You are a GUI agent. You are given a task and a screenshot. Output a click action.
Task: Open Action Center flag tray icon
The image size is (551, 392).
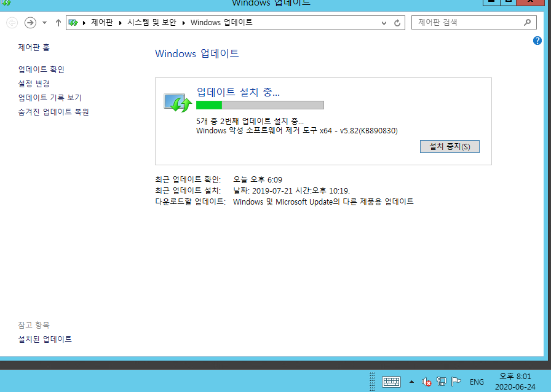(456, 381)
